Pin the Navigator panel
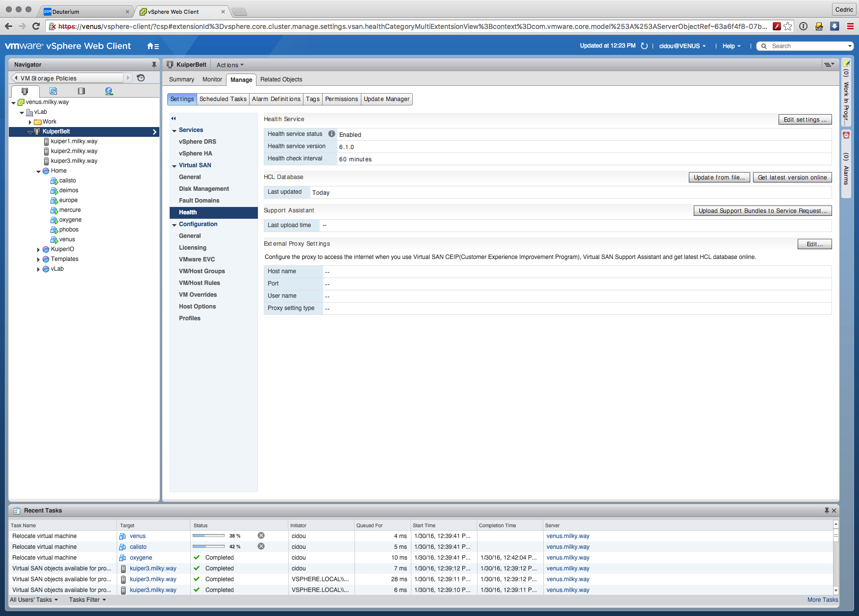The width and height of the screenshot is (859, 616). point(154,65)
